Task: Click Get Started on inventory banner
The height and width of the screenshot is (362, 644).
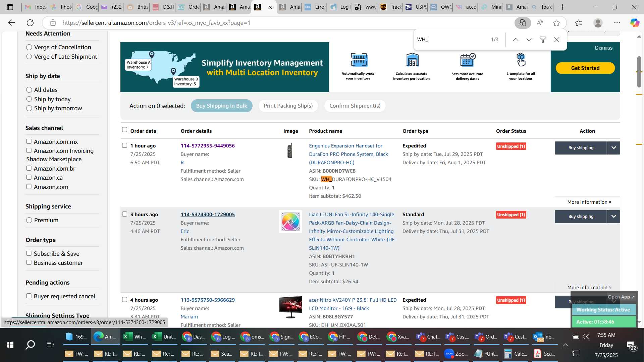Action: pos(585,68)
